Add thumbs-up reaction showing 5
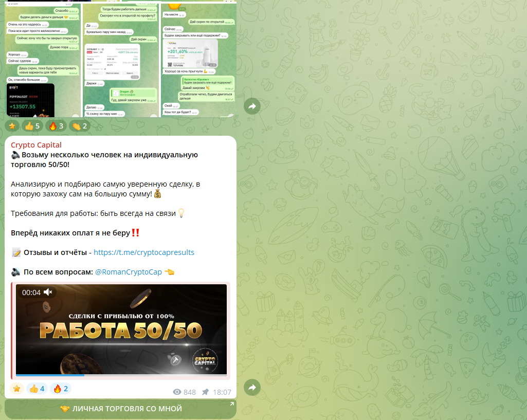The image size is (527, 420). [32, 126]
